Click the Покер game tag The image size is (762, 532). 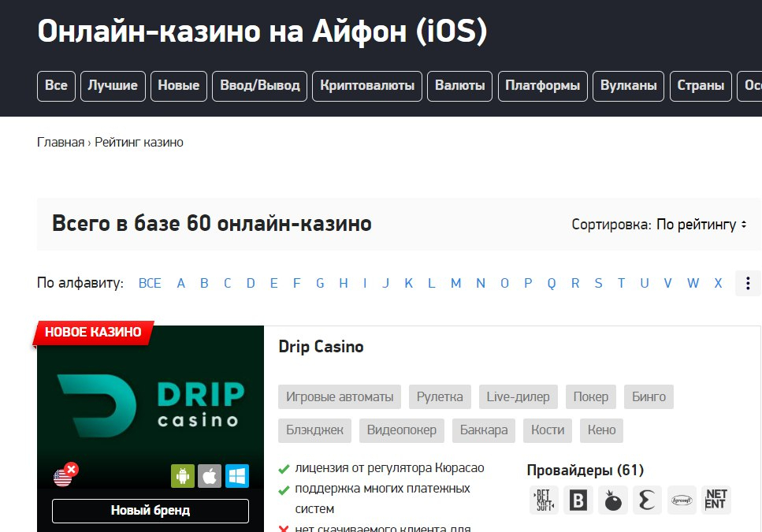[591, 397]
